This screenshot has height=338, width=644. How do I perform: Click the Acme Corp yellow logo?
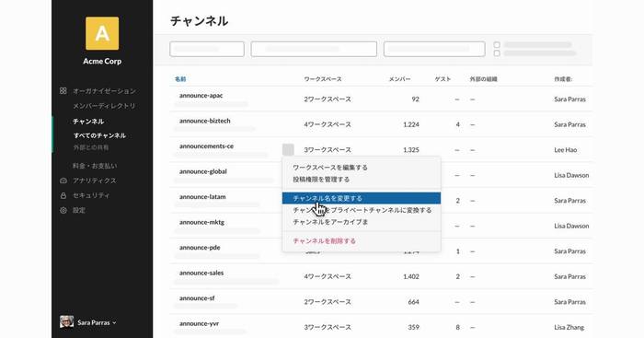tap(102, 33)
